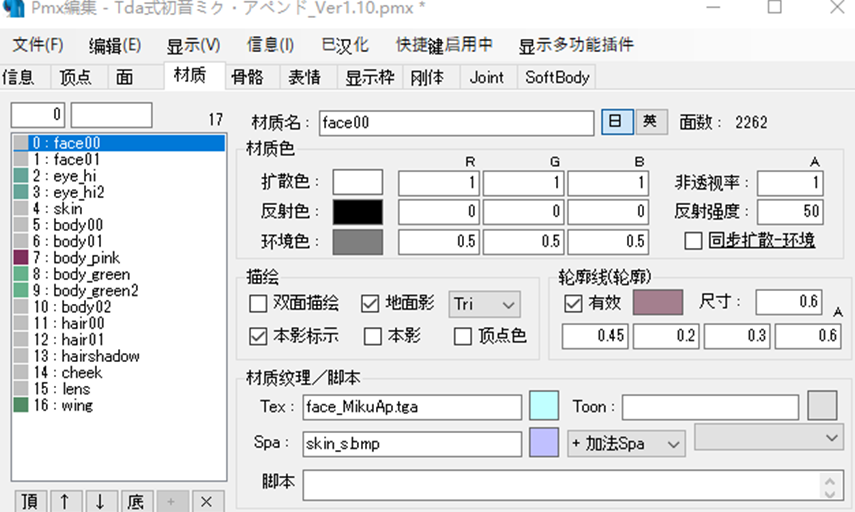Toggle 顶点色 vertex color checkbox

(x=462, y=336)
